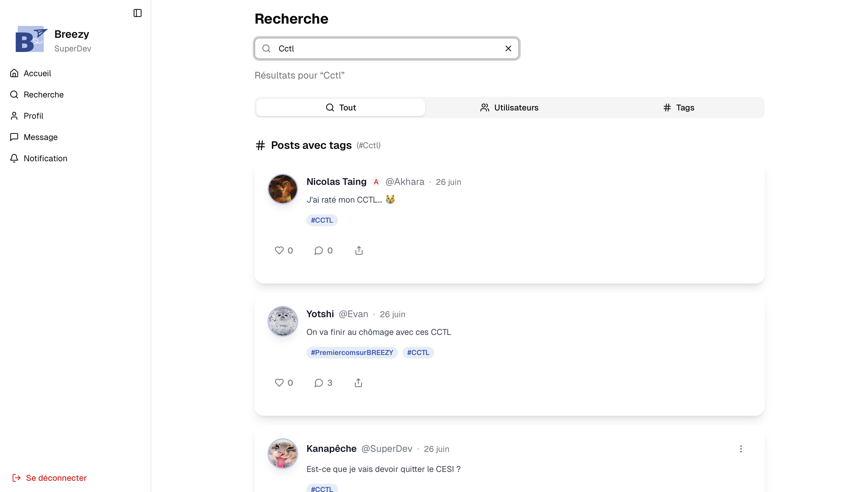View Yotshi's profile picture
The height and width of the screenshot is (492, 868).
[283, 321]
